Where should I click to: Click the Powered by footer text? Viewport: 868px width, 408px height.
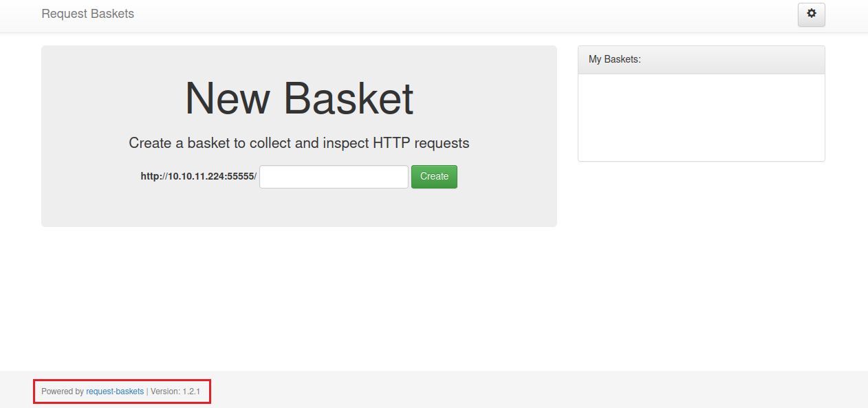(x=63, y=391)
